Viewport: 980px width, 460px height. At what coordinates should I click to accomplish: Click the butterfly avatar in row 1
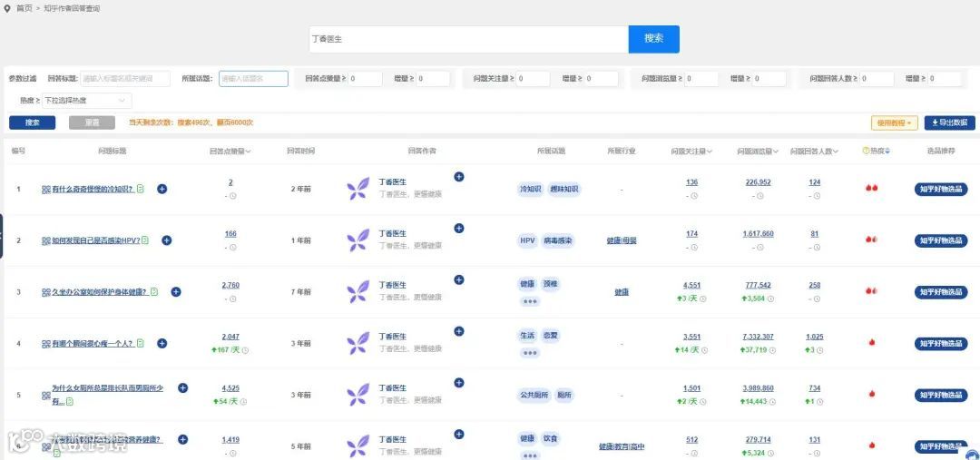point(358,189)
